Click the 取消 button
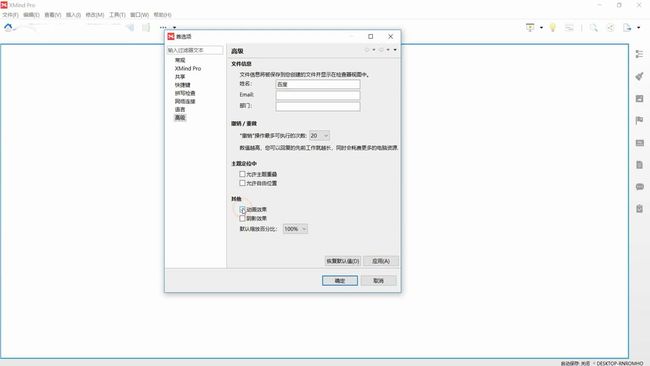Screen dimensions: 650x366 (x=378, y=281)
